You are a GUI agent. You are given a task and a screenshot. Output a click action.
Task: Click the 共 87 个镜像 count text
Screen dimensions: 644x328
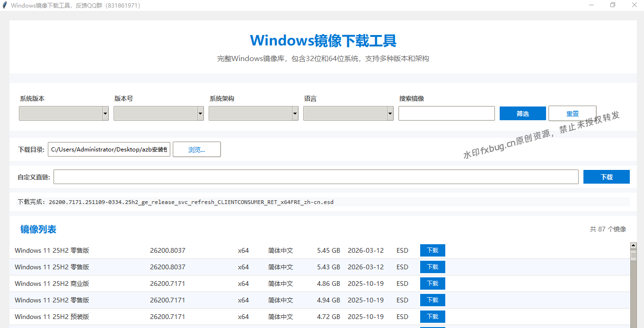pyautogui.click(x=608, y=229)
